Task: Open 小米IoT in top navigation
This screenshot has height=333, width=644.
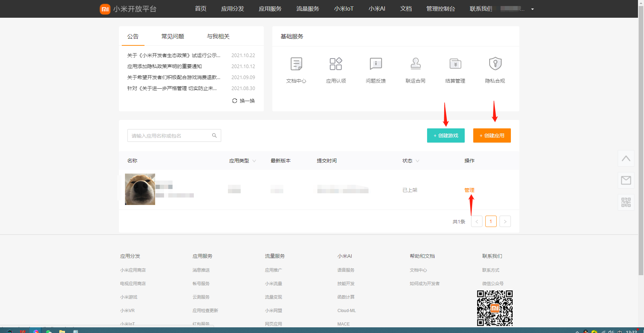Action: pyautogui.click(x=344, y=9)
